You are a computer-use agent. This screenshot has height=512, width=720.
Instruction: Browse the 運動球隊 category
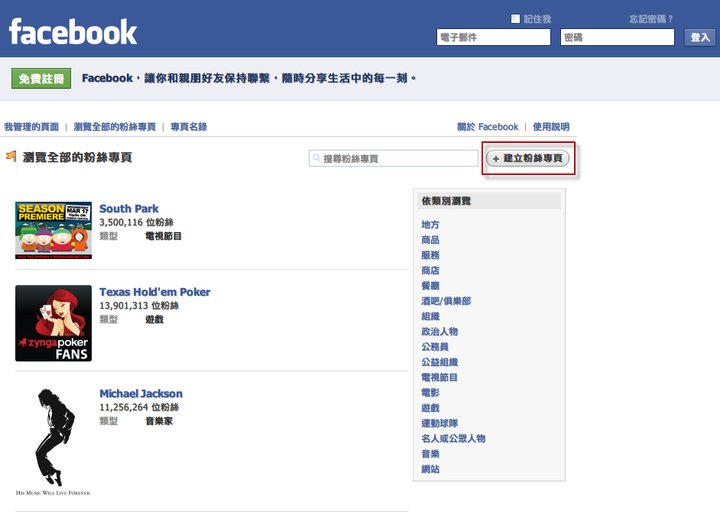pyautogui.click(x=439, y=423)
